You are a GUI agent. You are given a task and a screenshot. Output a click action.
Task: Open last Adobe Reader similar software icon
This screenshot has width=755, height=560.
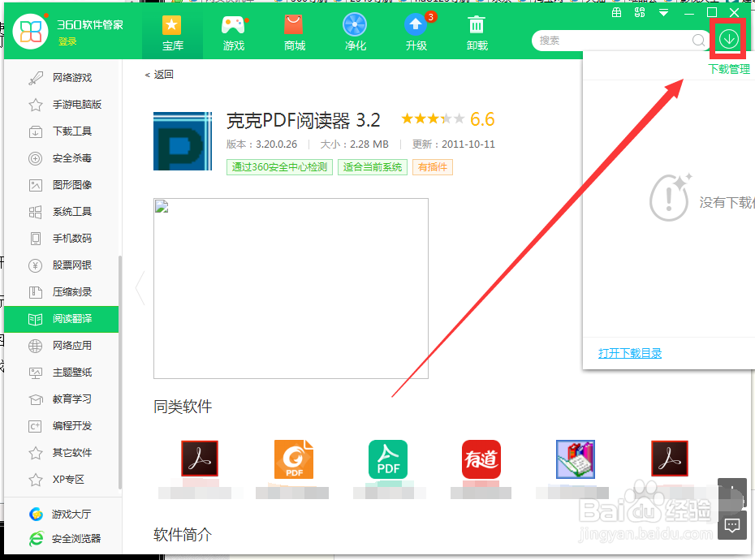669,459
